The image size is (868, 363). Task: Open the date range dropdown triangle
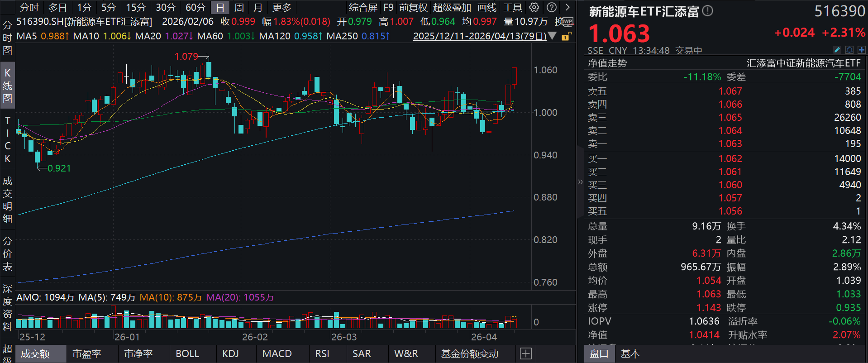552,36
